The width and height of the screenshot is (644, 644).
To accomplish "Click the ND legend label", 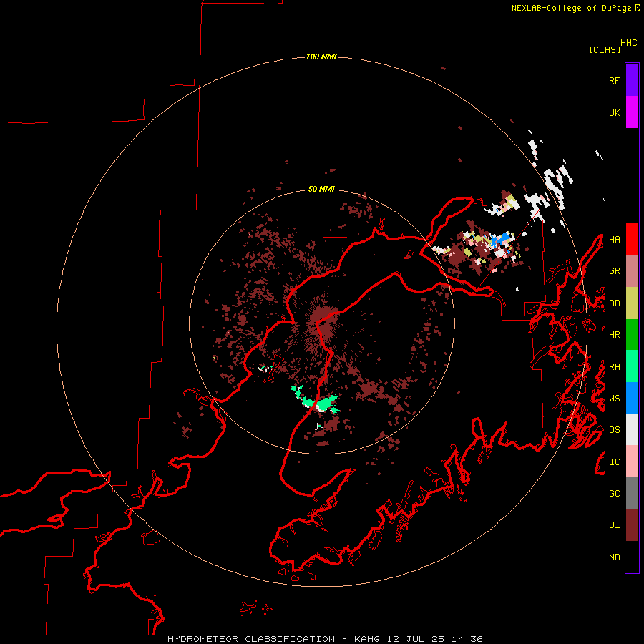I will click(614, 557).
